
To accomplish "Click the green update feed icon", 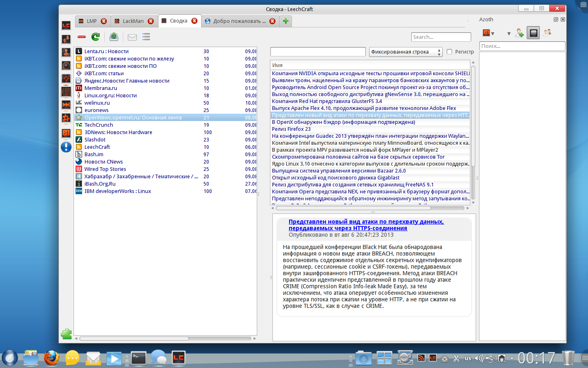I will tap(96, 37).
